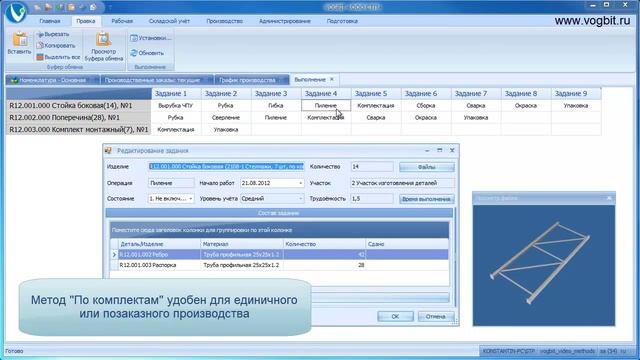
Task: Click the Операция field showing Пиление
Action: coord(171,183)
